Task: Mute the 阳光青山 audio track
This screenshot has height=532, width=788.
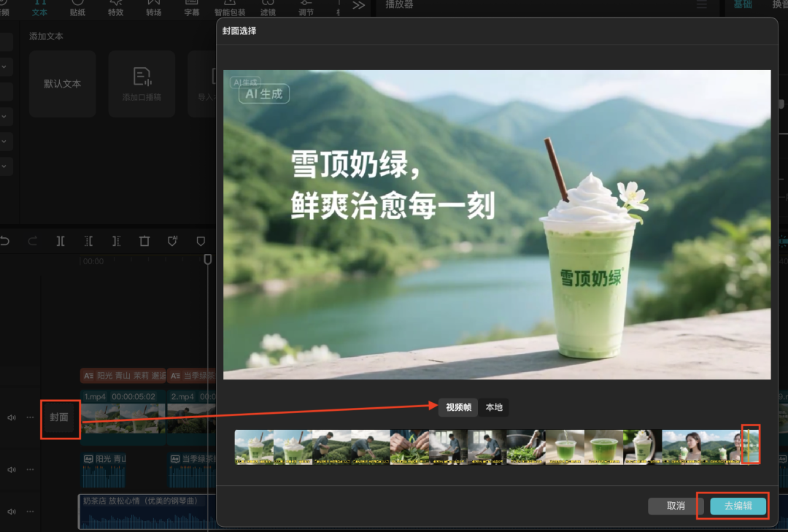Action: 12,469
